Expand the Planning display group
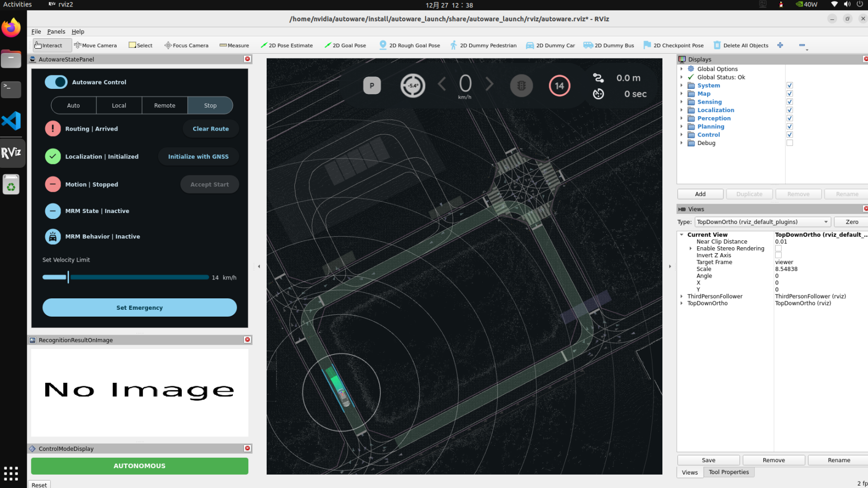The image size is (868, 488). (681, 126)
